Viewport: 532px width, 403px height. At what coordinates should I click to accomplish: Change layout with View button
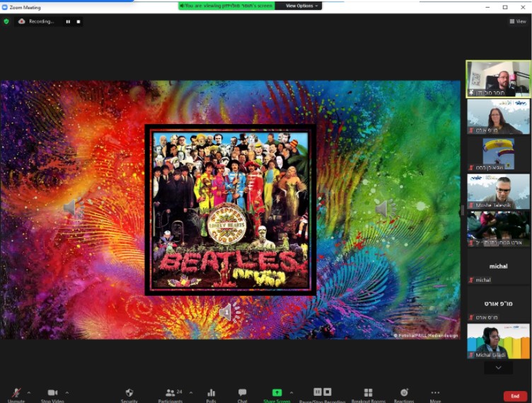pos(518,21)
